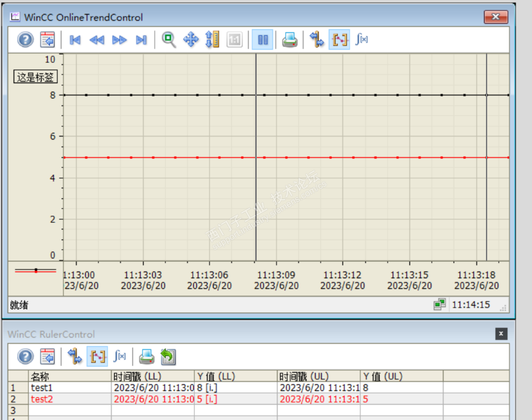Image resolution: width=532 pixels, height=420 pixels.
Task: Enable the ruler tool in trend toolbar
Action: tap(317, 40)
